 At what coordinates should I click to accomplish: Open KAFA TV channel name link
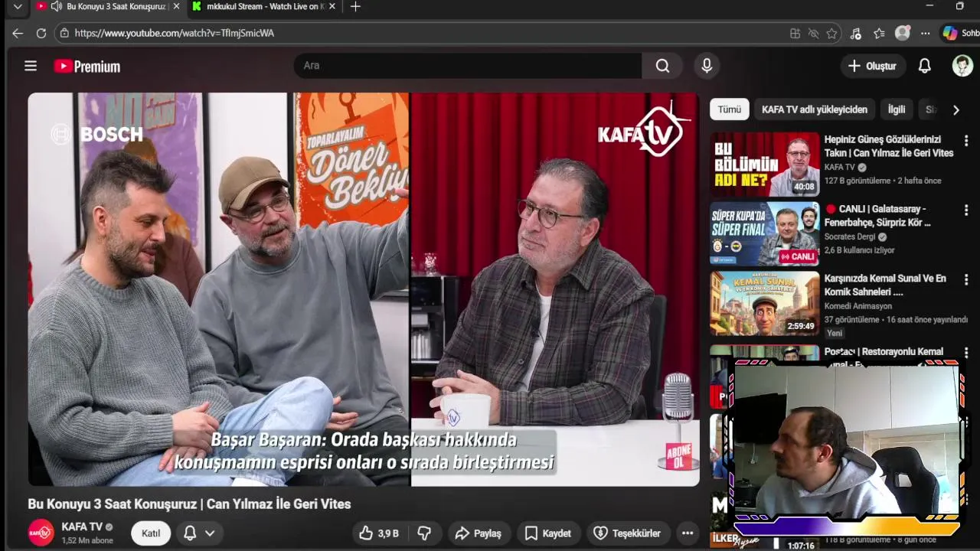tap(82, 527)
